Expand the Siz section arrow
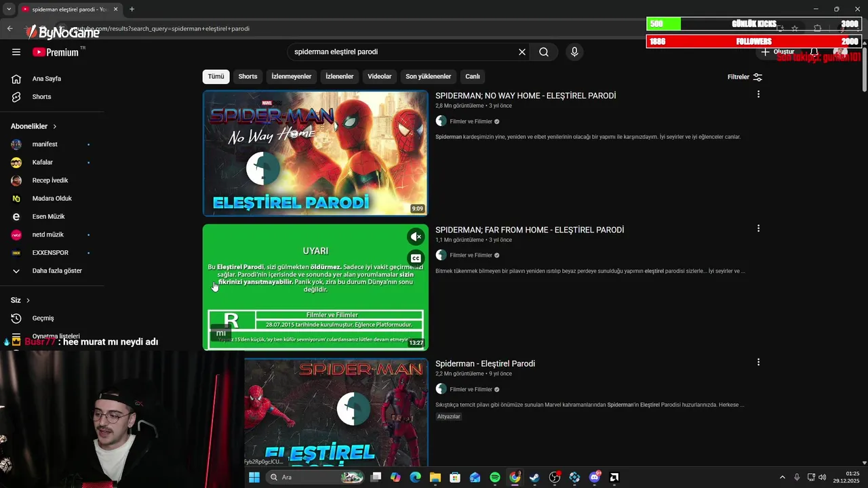 click(x=28, y=300)
